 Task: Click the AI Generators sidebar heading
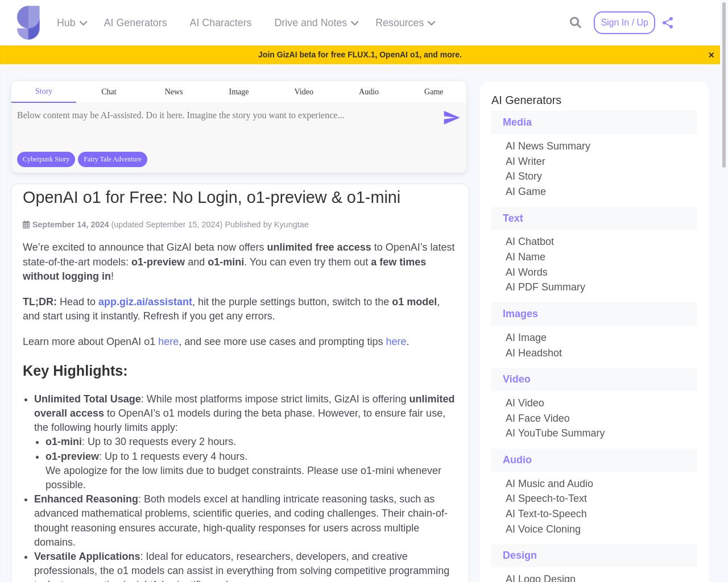point(526,100)
